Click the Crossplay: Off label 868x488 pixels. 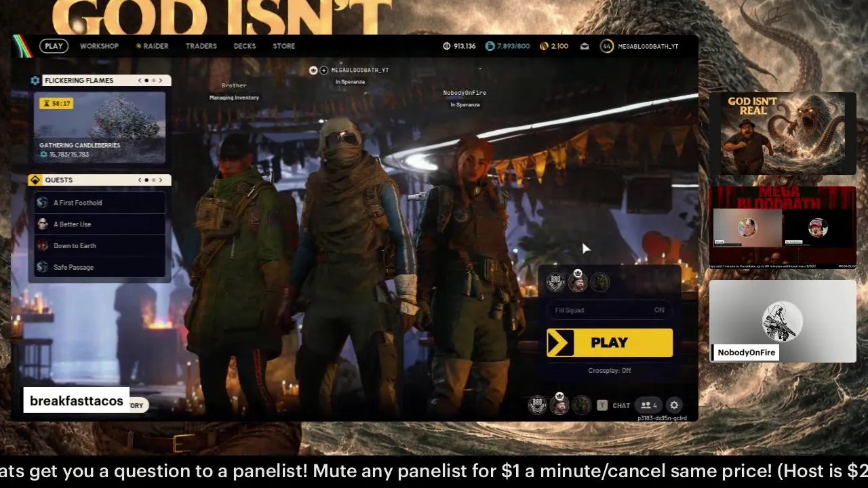pyautogui.click(x=610, y=371)
